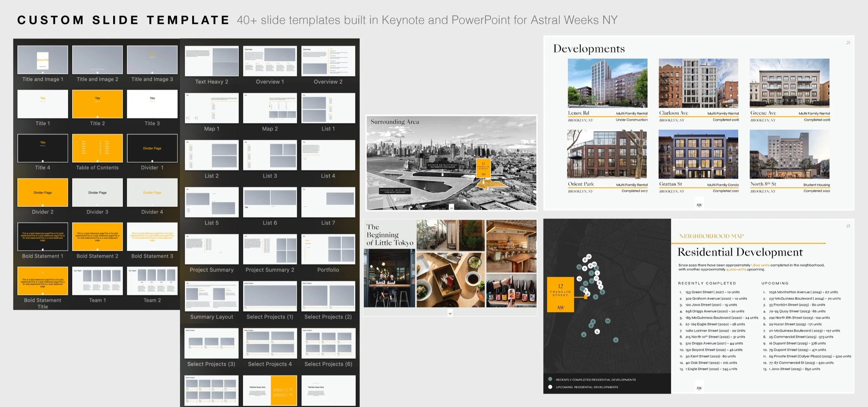Click the AW logo below Developments grid
Screen dimensions: 868x407
click(x=699, y=205)
